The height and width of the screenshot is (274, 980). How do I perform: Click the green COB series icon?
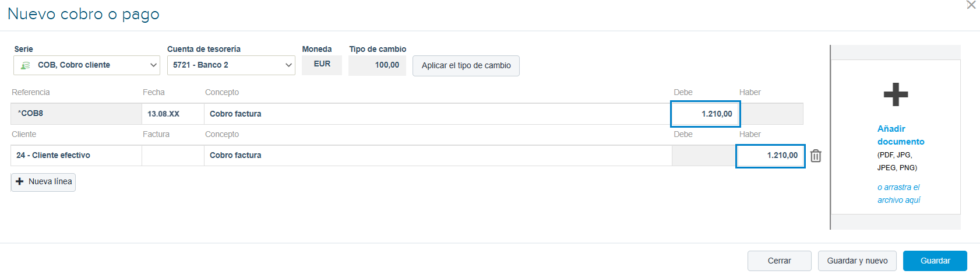25,65
